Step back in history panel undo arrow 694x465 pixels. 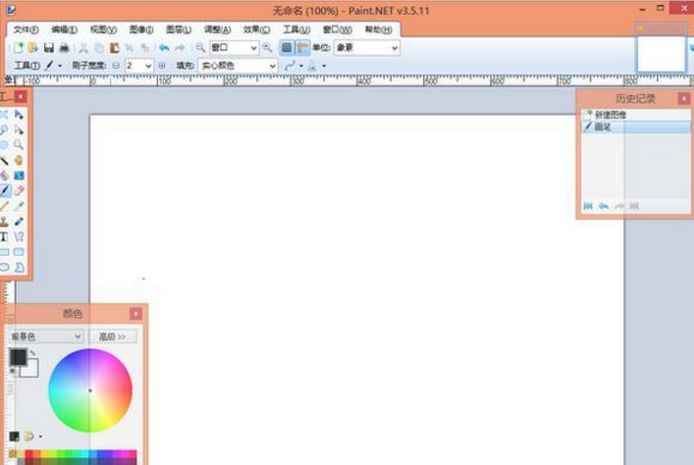pos(603,206)
